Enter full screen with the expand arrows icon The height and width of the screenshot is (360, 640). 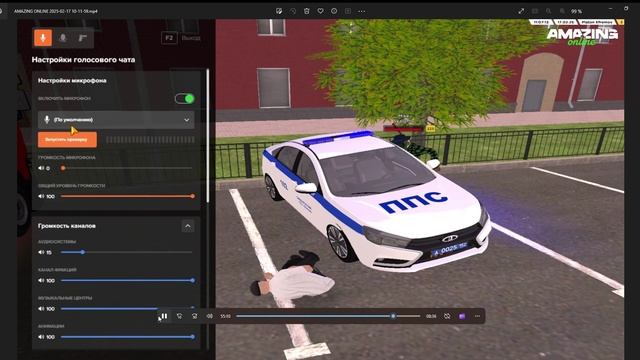pyautogui.click(x=521, y=11)
